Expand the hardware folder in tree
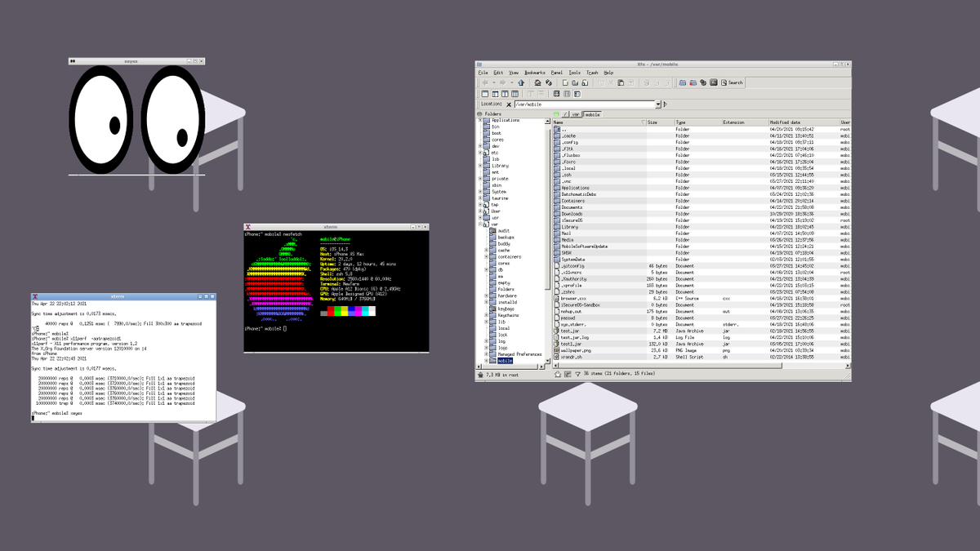980x551 pixels. 487,296
